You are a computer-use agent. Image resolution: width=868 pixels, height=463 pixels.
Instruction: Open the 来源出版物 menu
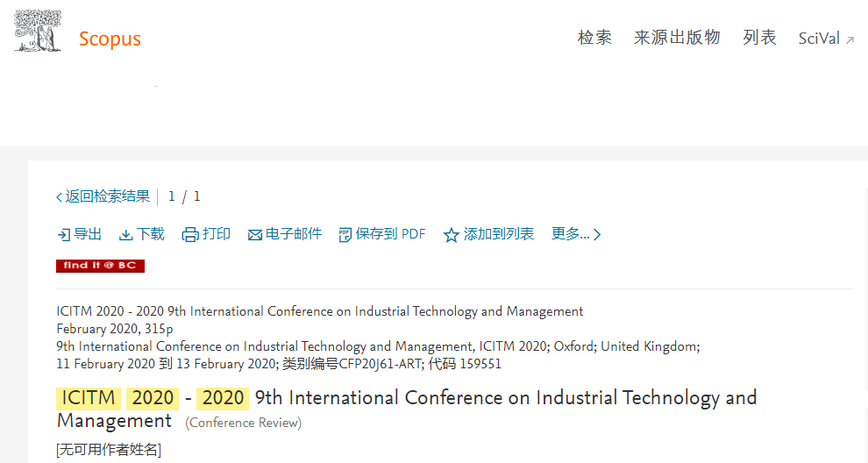click(x=677, y=38)
